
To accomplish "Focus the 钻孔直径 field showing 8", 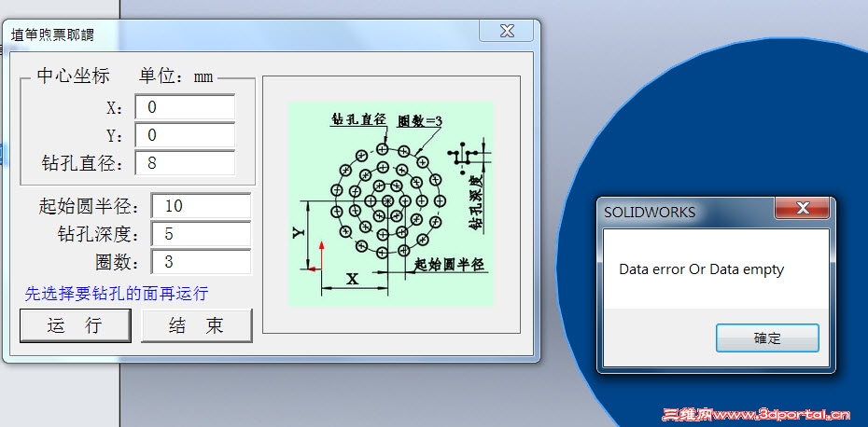I will click(185, 163).
